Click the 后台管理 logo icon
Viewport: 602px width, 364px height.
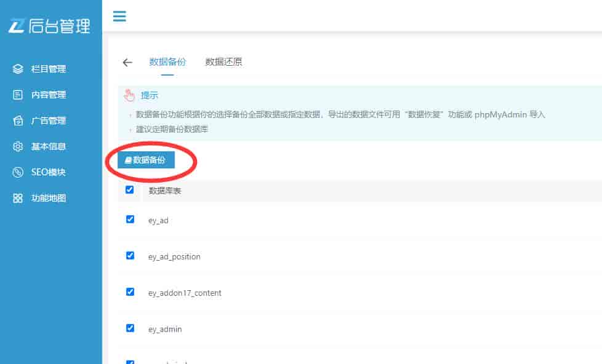tap(15, 26)
